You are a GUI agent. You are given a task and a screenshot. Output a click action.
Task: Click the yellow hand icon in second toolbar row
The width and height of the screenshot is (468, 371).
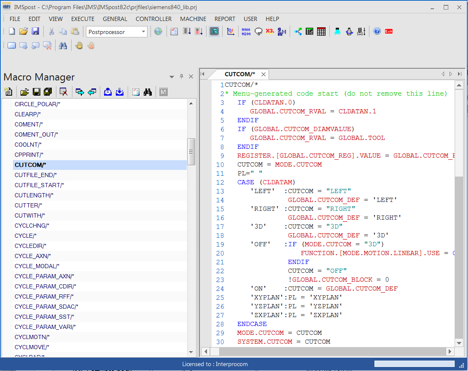(x=79, y=46)
